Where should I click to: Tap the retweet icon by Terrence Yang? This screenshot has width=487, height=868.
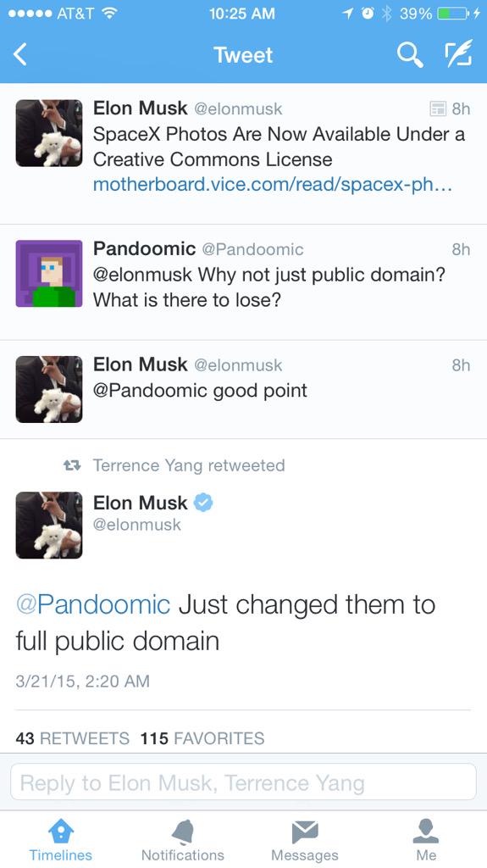click(73, 465)
